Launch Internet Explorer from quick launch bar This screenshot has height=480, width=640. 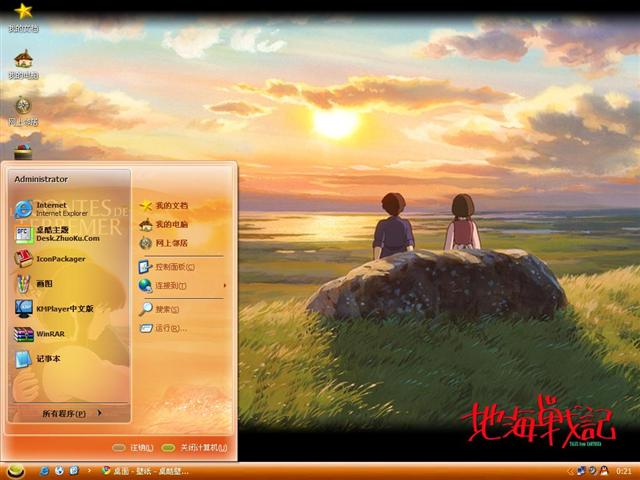[x=44, y=471]
